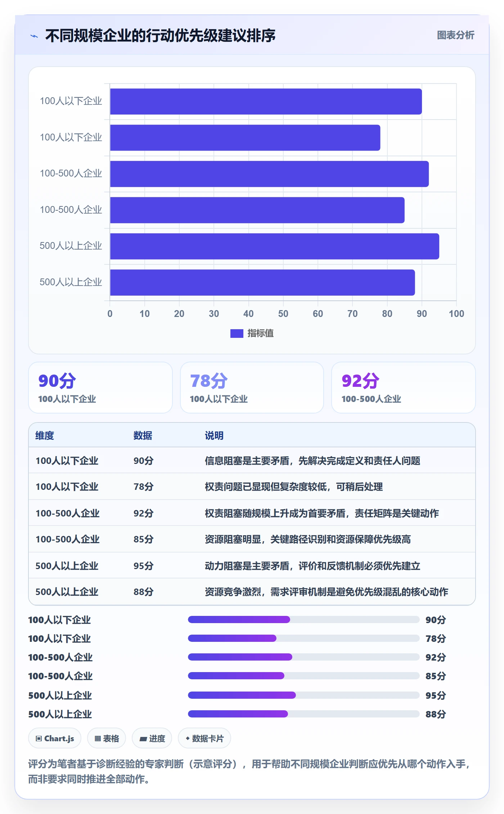
Task: Click the description starting 信息阻塞是主要矛盾
Action: (312, 461)
